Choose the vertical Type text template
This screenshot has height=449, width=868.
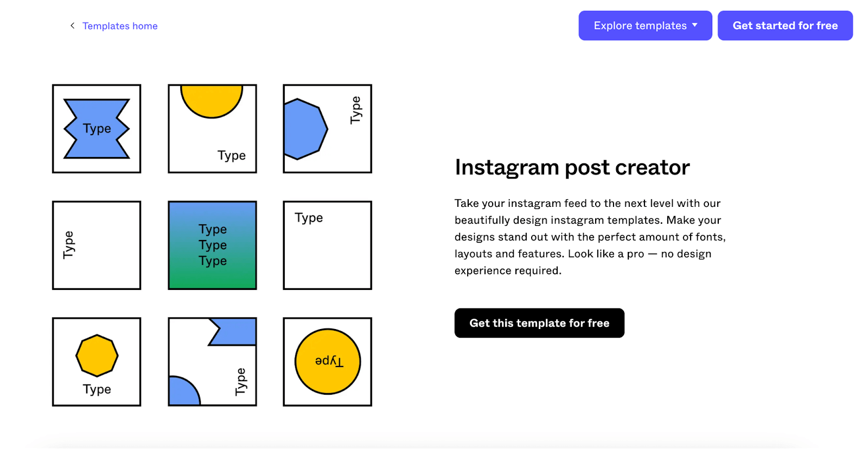[x=96, y=245]
